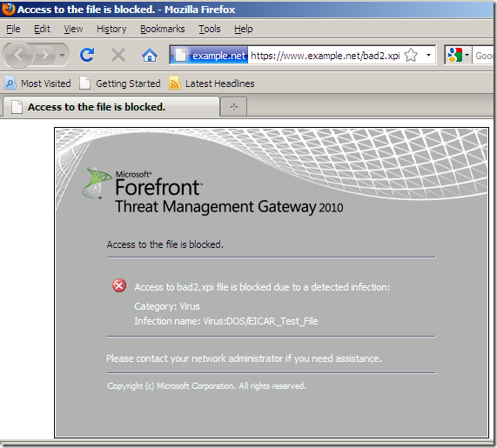The image size is (497, 448).
Task: Reload the current page
Action: click(x=87, y=55)
